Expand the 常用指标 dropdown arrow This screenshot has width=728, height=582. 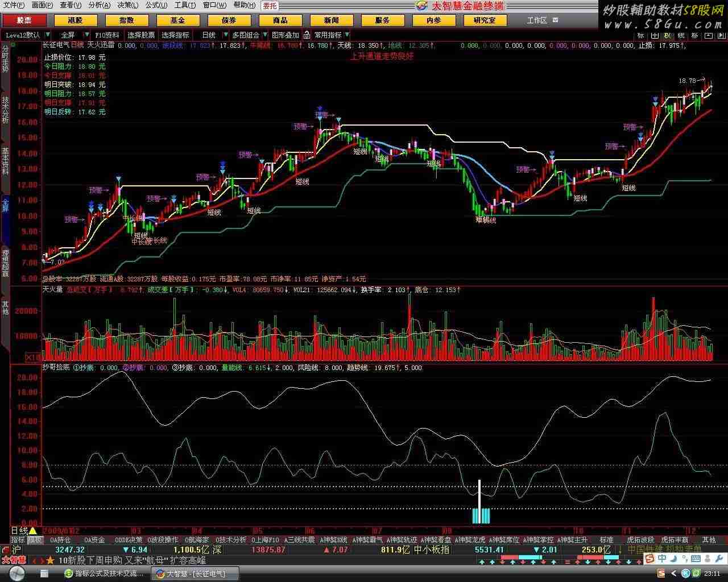(347, 35)
